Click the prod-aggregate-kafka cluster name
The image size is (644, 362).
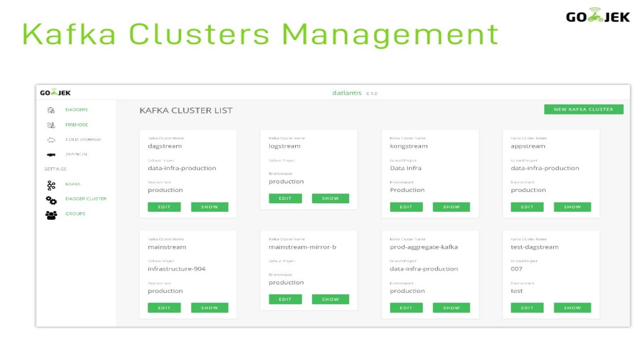pyautogui.click(x=424, y=247)
